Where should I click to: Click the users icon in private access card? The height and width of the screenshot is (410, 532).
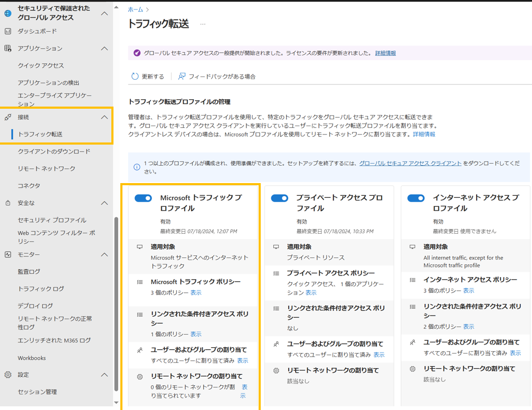pyautogui.click(x=276, y=344)
